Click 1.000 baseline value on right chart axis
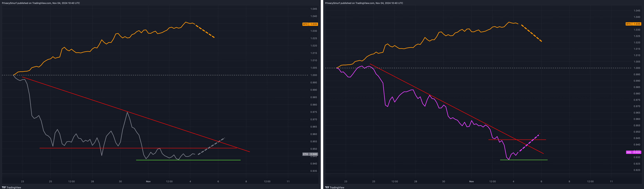The height and width of the screenshot is (189, 644). click(x=637, y=68)
